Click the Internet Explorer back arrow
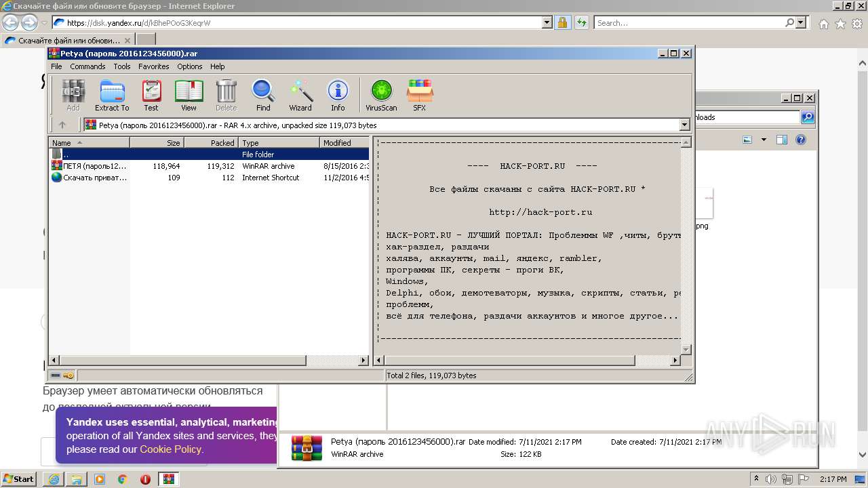This screenshot has height=488, width=868. (x=10, y=22)
